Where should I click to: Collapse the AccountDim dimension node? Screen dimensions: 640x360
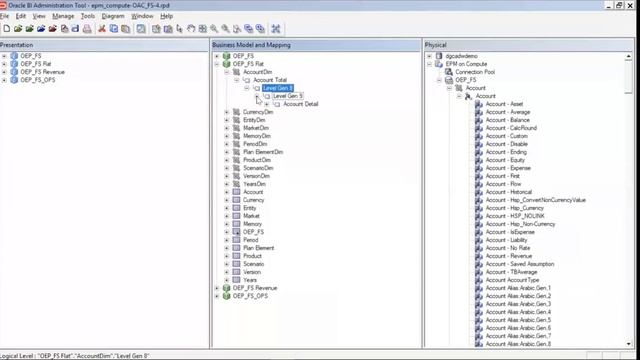(x=227, y=72)
